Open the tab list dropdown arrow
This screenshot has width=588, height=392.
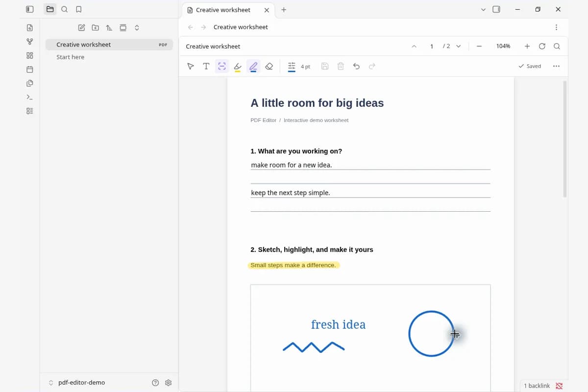click(x=484, y=9)
